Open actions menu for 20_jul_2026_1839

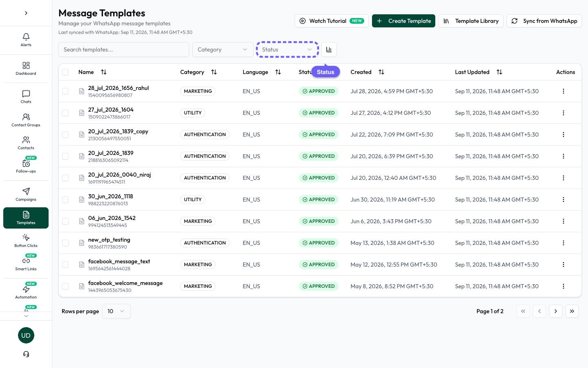pos(563,156)
